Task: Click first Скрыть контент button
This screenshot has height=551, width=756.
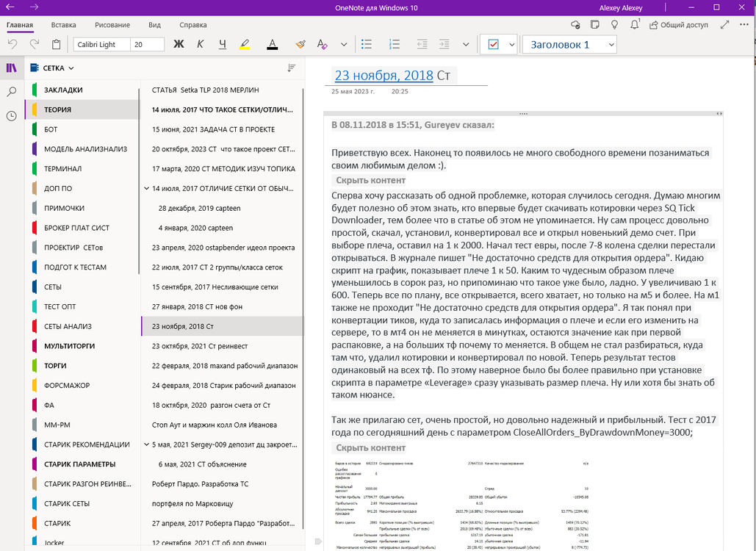Action: tap(370, 180)
